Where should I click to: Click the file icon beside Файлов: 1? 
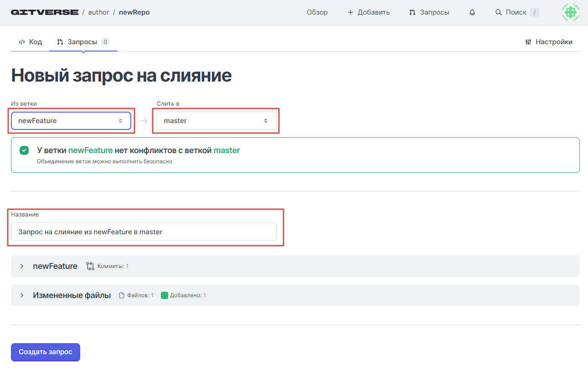(122, 295)
